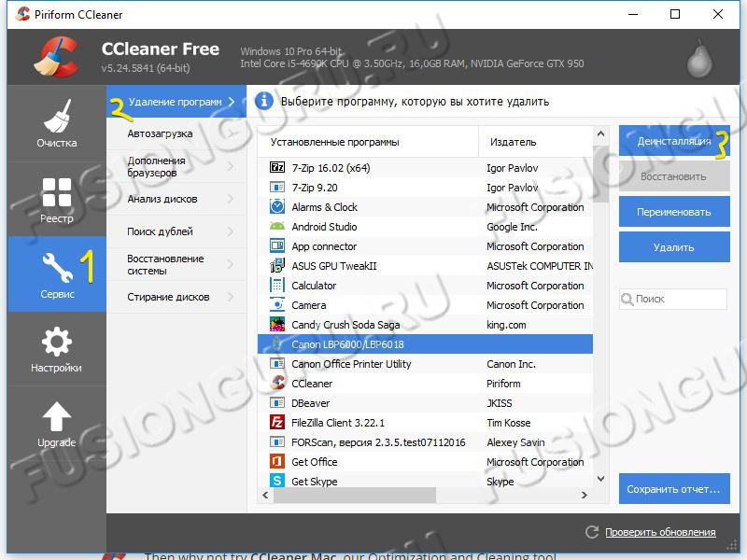Click the Piriform publisher cell
This screenshot has height=560, width=747.
pyautogui.click(x=503, y=384)
